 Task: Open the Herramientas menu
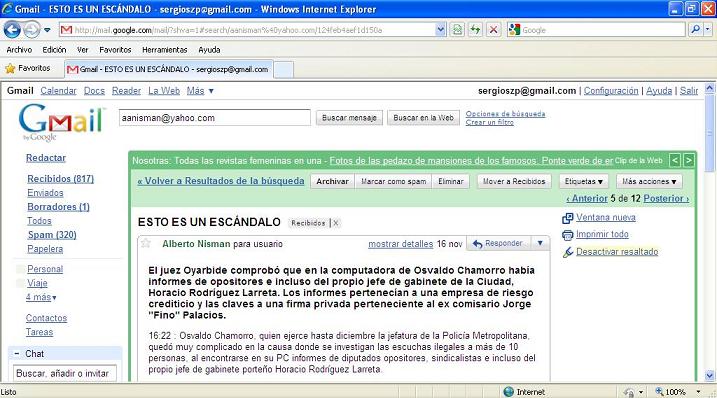pyautogui.click(x=165, y=50)
